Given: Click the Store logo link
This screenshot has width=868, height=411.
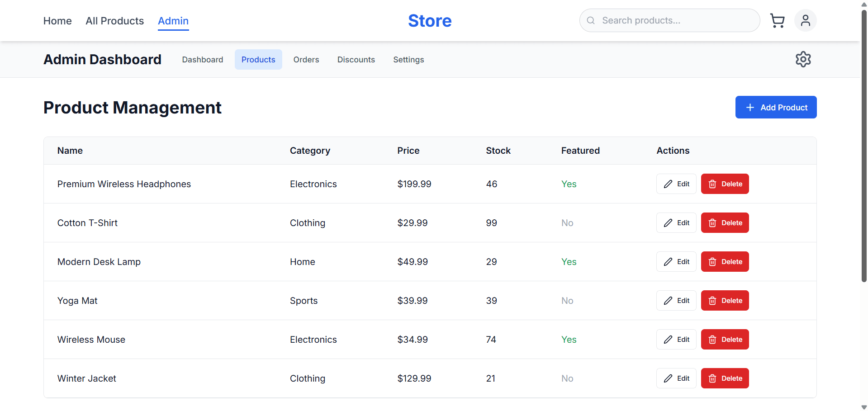Looking at the screenshot, I should [429, 20].
